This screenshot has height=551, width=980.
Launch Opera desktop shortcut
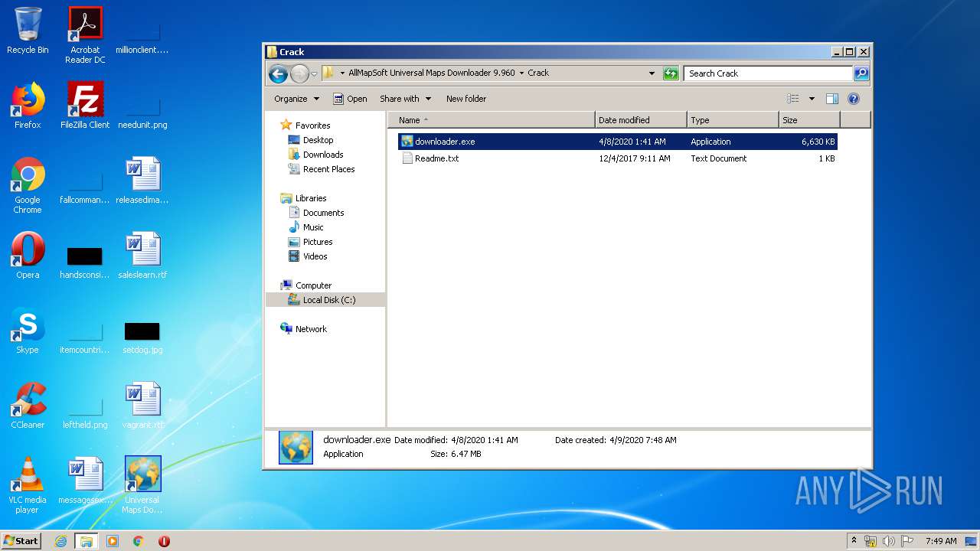pyautogui.click(x=28, y=256)
